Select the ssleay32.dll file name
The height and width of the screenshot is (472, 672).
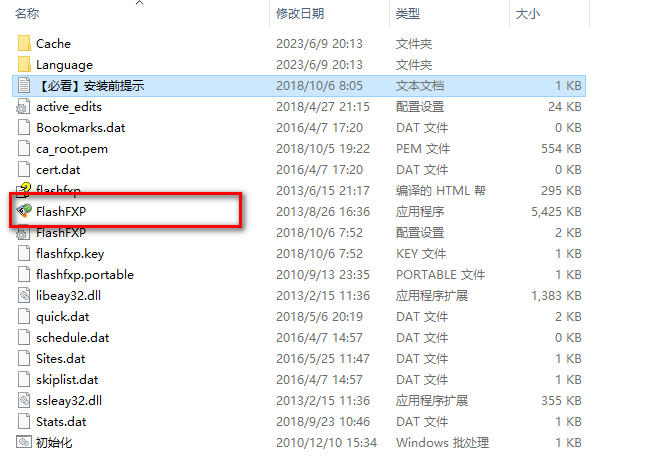point(69,401)
